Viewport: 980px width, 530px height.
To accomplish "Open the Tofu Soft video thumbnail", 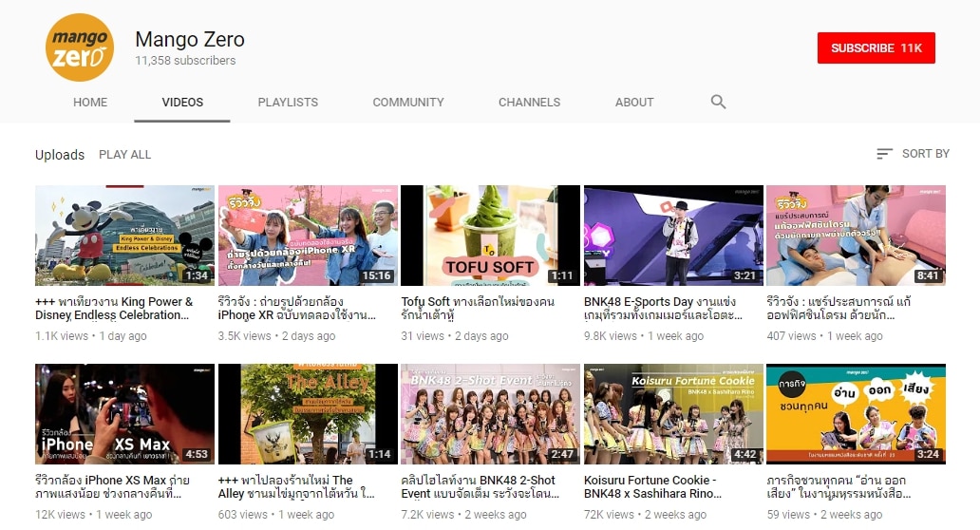I will (490, 236).
